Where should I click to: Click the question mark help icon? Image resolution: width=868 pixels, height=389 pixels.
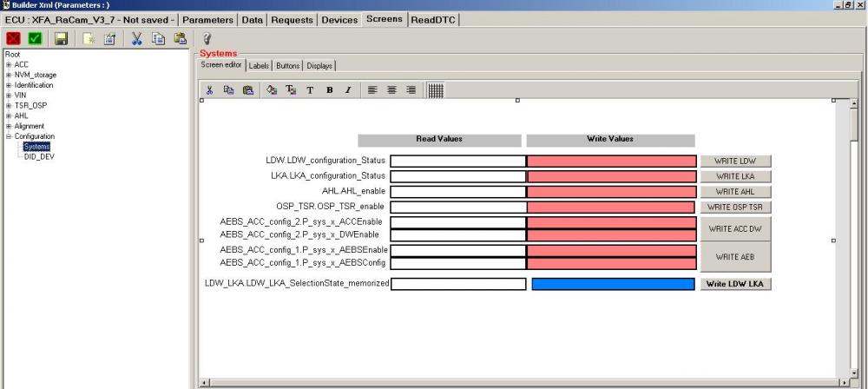coord(207,38)
